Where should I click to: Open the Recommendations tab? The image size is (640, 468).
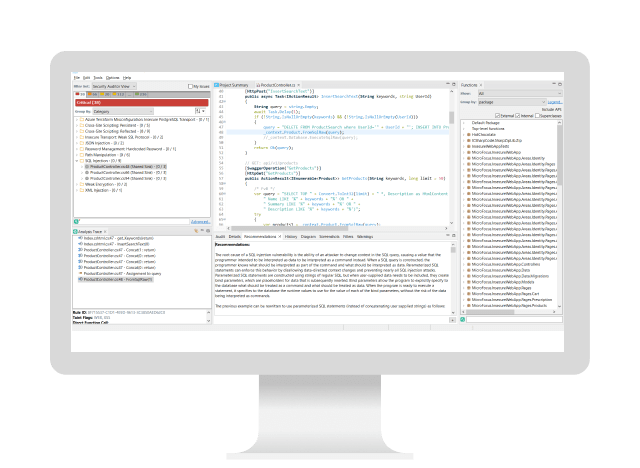pyautogui.click(x=260, y=237)
